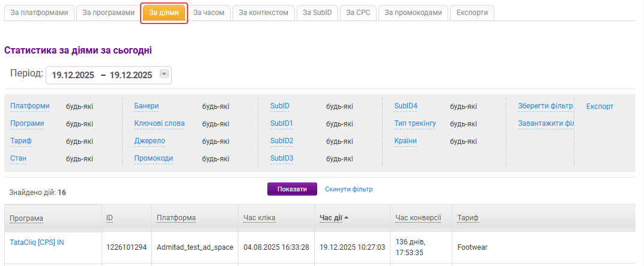
Task: Go to the За SubID tab
Action: [x=317, y=13]
